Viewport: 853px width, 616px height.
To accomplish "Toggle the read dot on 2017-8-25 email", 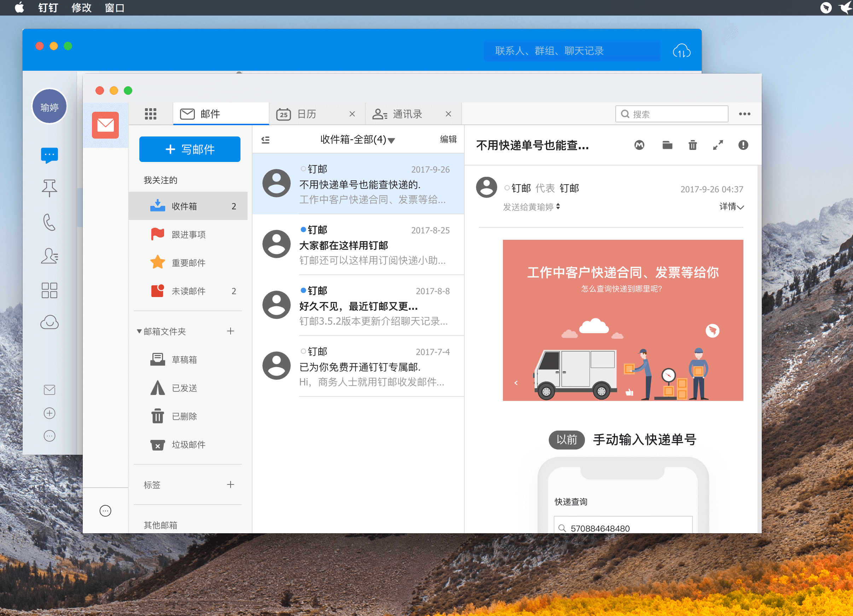I will (303, 229).
